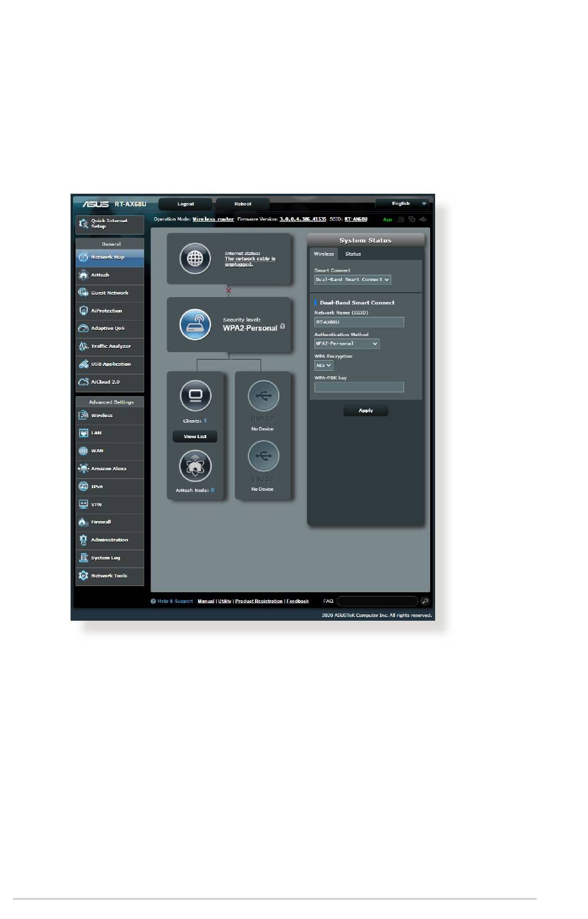Click the Clients computer icon
Image resolution: width=588 pixels, height=919 pixels.
(196, 396)
